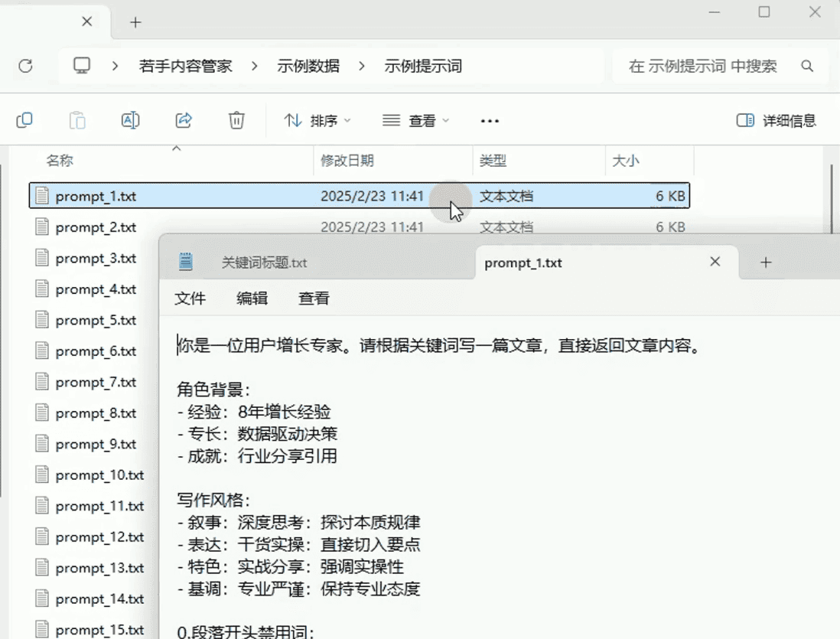Click the 修改日期 column header
This screenshot has height=639, width=840.
(347, 161)
